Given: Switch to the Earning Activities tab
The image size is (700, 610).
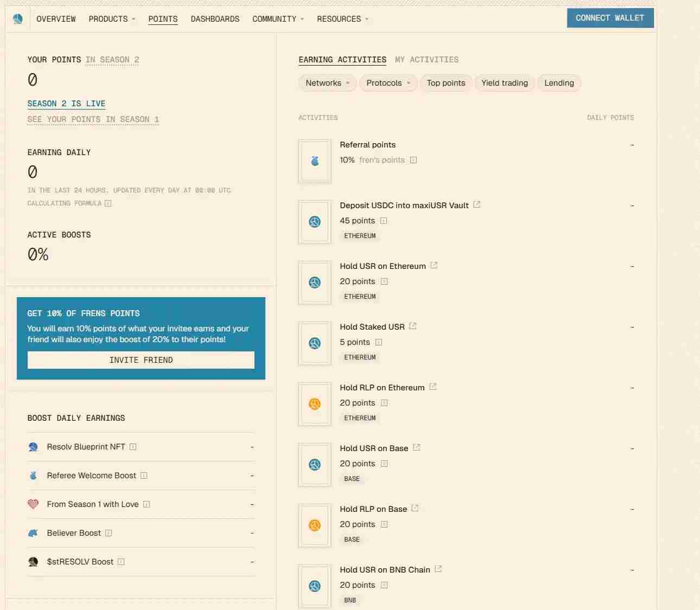Looking at the screenshot, I should tap(342, 60).
